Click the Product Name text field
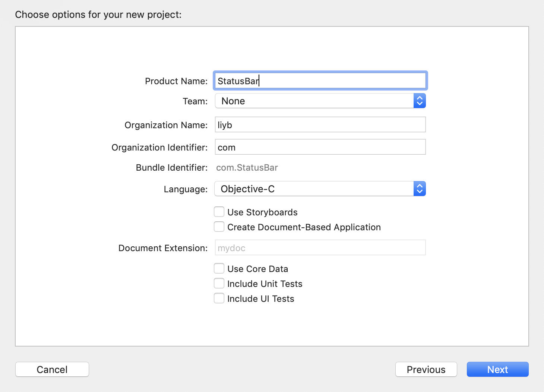 (320, 81)
